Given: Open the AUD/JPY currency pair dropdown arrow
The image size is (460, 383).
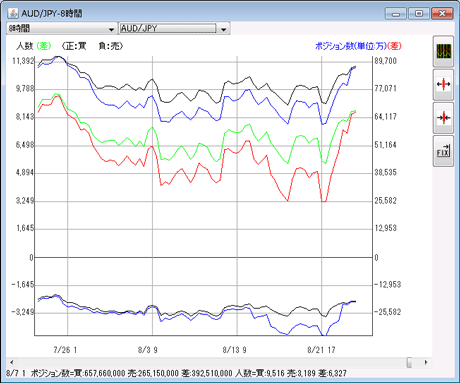Looking at the screenshot, I should 224,29.
